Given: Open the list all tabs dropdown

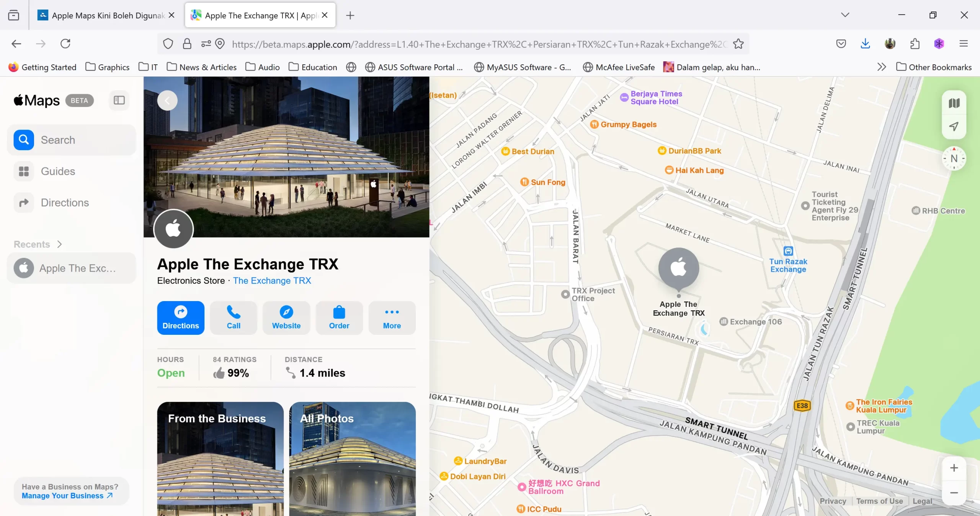Looking at the screenshot, I should (x=846, y=15).
